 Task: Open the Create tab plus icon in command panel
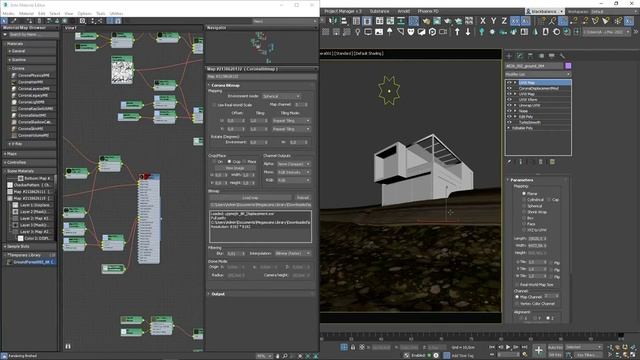click(509, 56)
